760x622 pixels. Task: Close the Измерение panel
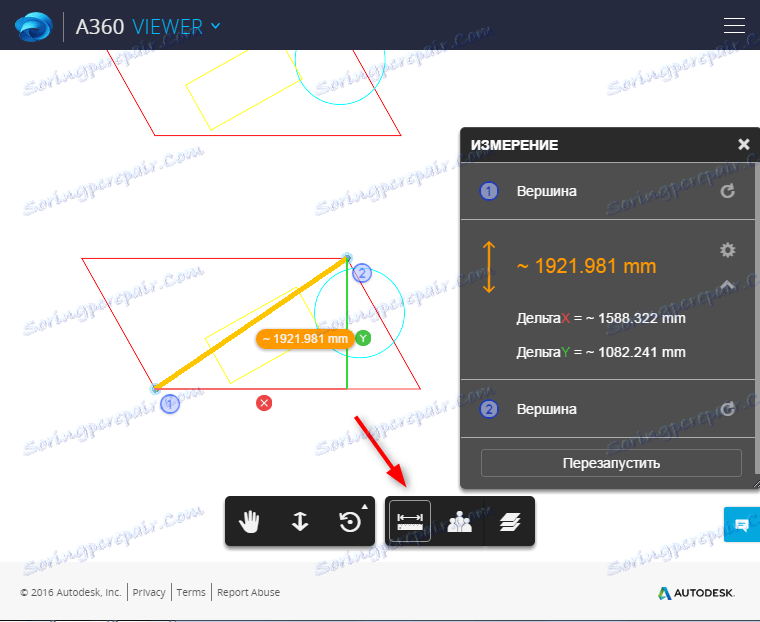[744, 144]
